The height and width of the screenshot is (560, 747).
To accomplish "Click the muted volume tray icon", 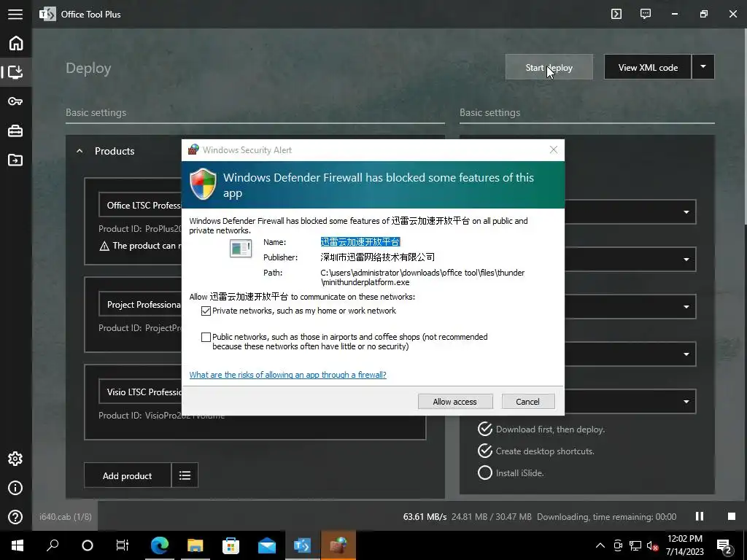I will point(652,545).
